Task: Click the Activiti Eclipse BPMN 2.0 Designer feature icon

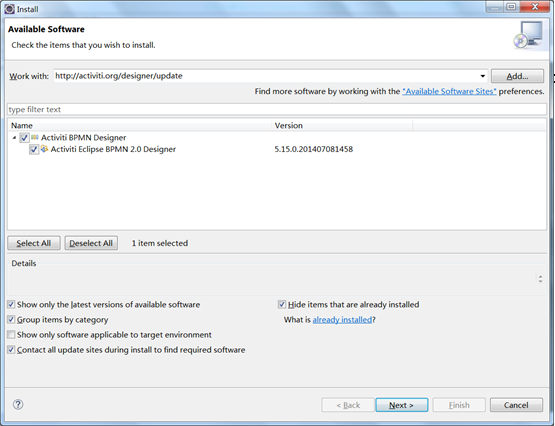Action: (44, 149)
